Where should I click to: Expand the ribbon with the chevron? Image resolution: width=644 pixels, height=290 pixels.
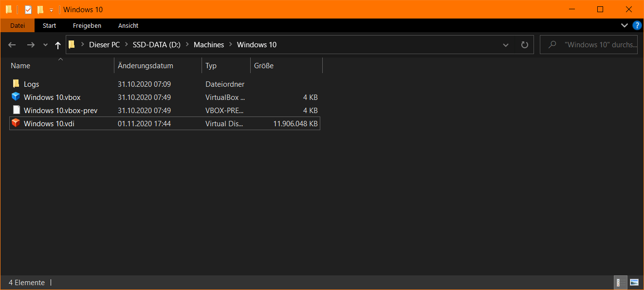point(625,25)
